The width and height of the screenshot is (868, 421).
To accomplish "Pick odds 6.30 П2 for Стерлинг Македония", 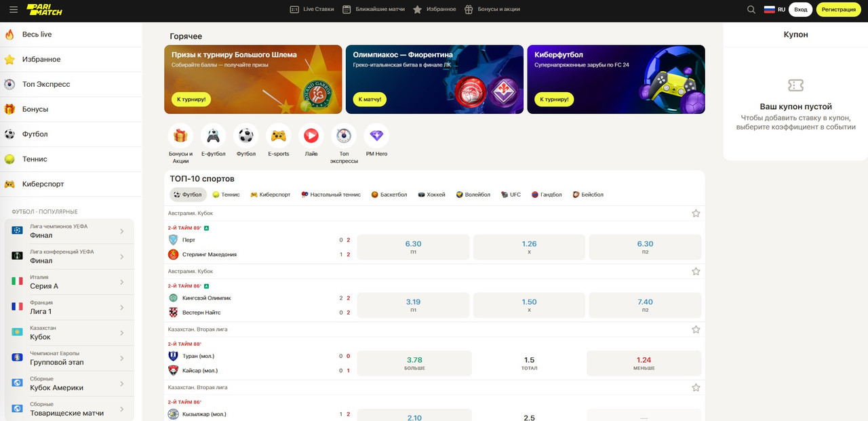I will [x=645, y=247].
